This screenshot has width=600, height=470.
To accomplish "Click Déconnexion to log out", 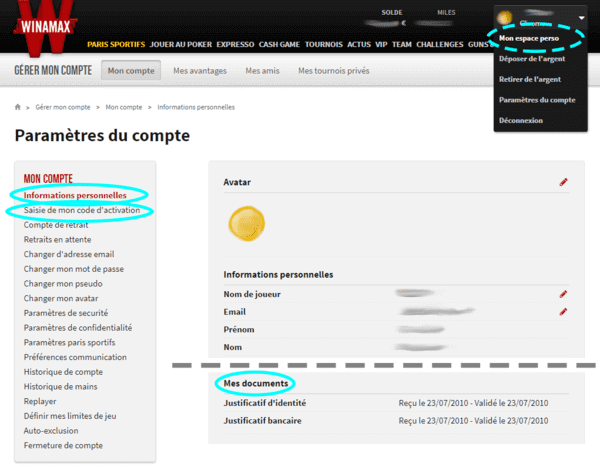I will [x=521, y=121].
